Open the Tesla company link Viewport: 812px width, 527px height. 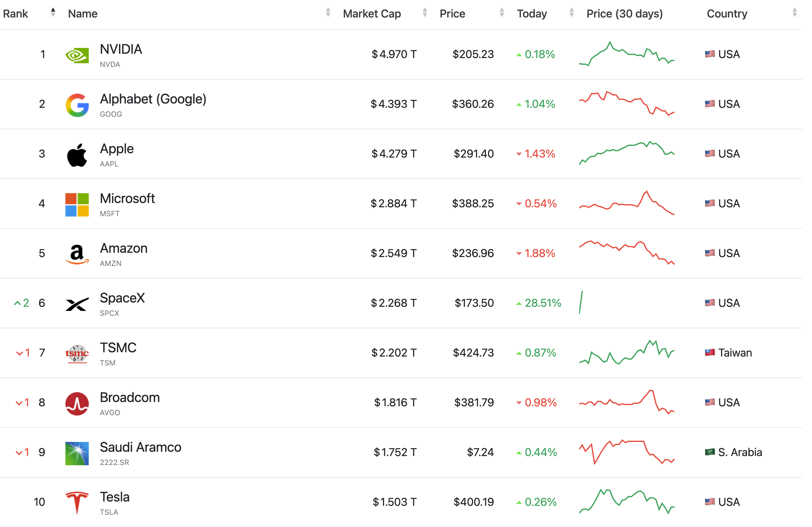(x=115, y=497)
